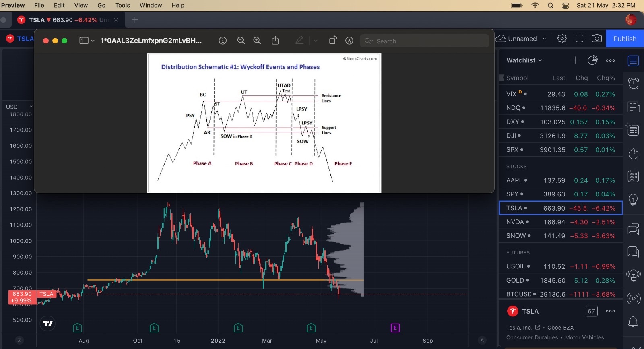Viewport: 644px width, 349px height.
Task: Open the View menu
Action: [81, 5]
